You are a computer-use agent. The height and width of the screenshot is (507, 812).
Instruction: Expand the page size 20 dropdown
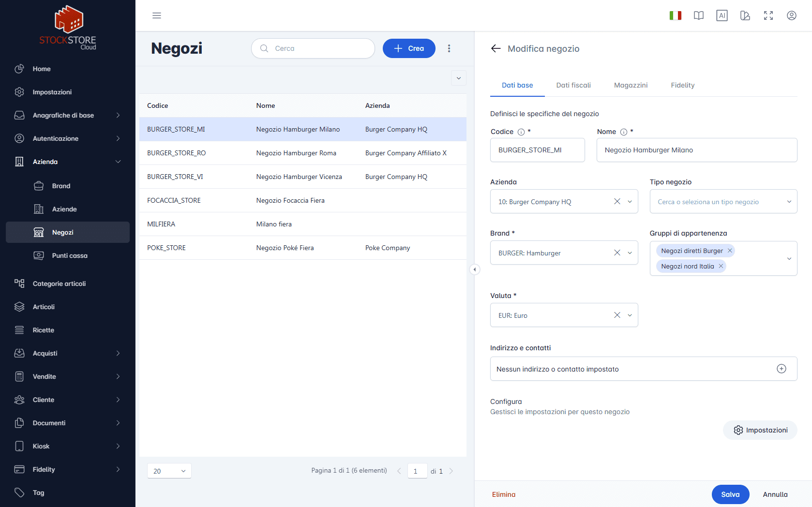click(x=169, y=471)
